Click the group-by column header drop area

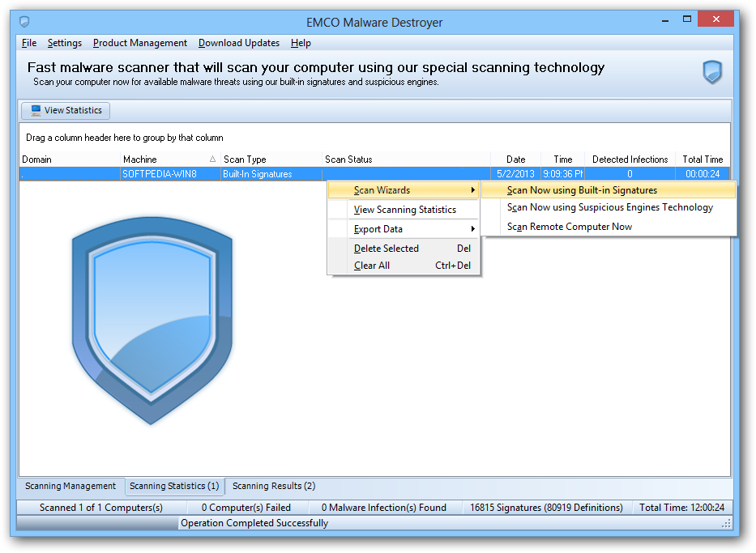coord(374,138)
